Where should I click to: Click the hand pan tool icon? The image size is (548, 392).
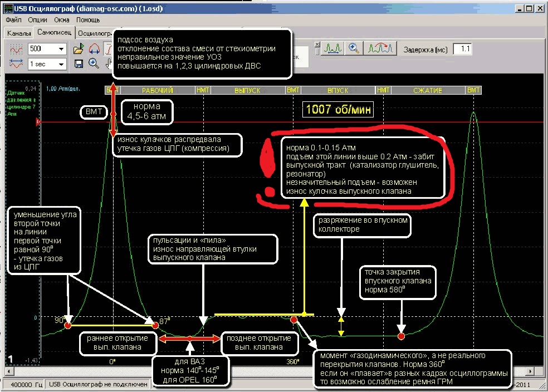pos(109,63)
